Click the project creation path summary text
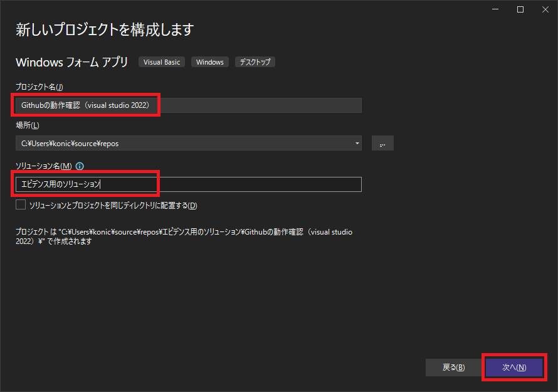This screenshot has height=392, width=558. pos(182,235)
